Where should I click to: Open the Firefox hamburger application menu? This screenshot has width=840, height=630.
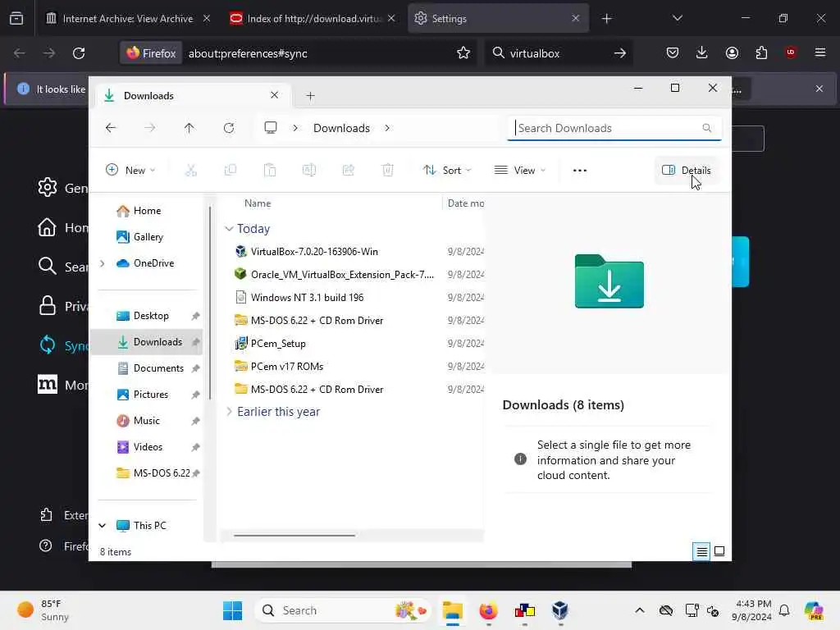(x=820, y=52)
